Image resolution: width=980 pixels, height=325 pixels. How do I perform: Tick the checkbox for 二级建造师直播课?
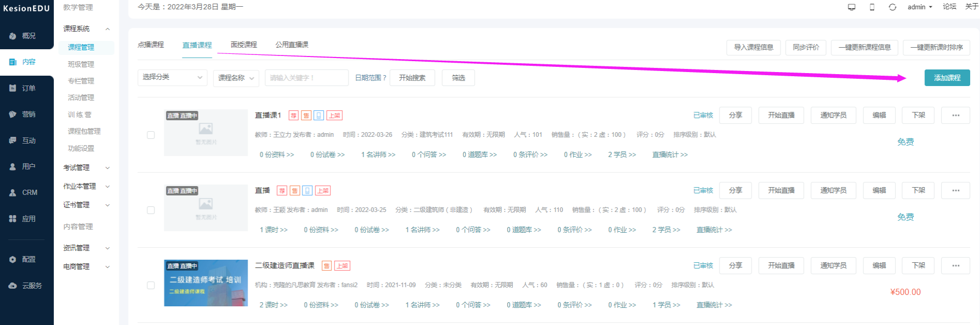(x=151, y=285)
